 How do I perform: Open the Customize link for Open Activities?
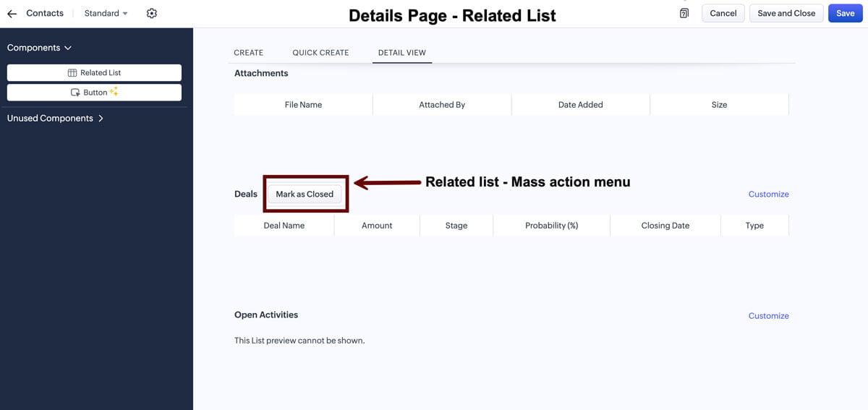(x=768, y=315)
